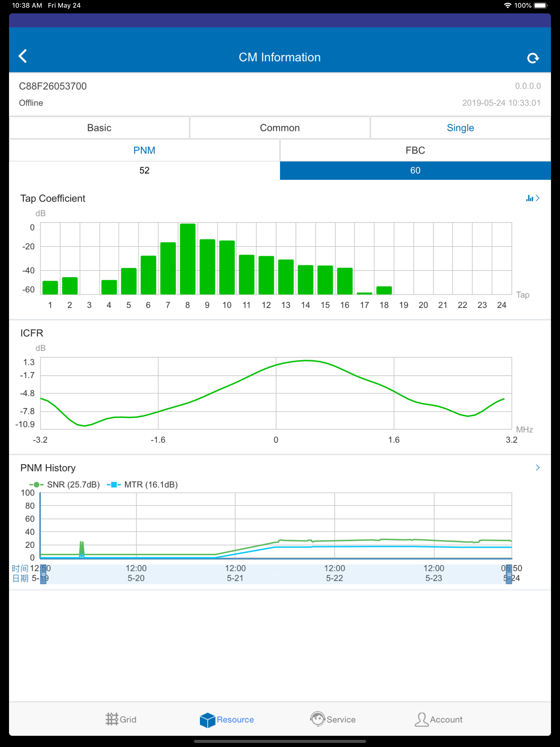Viewport: 560px width, 747px height.
Task: Click the IP address 0.0.0.0
Action: 527,86
